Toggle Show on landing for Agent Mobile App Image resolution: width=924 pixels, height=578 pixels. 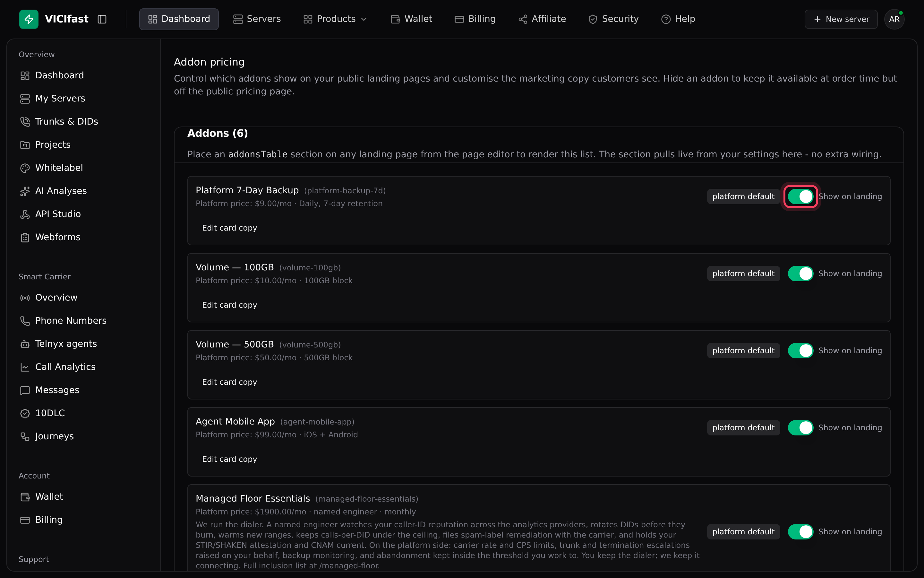coord(800,428)
